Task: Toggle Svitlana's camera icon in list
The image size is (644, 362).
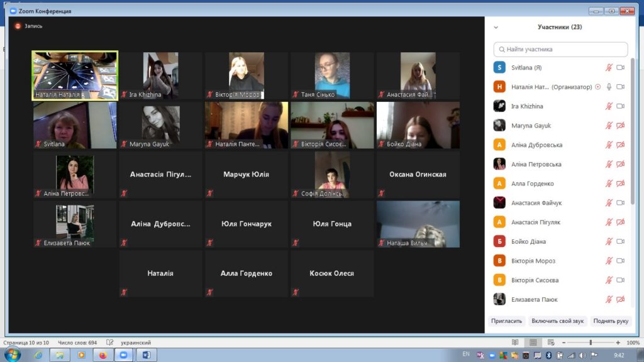Action: pyautogui.click(x=621, y=67)
